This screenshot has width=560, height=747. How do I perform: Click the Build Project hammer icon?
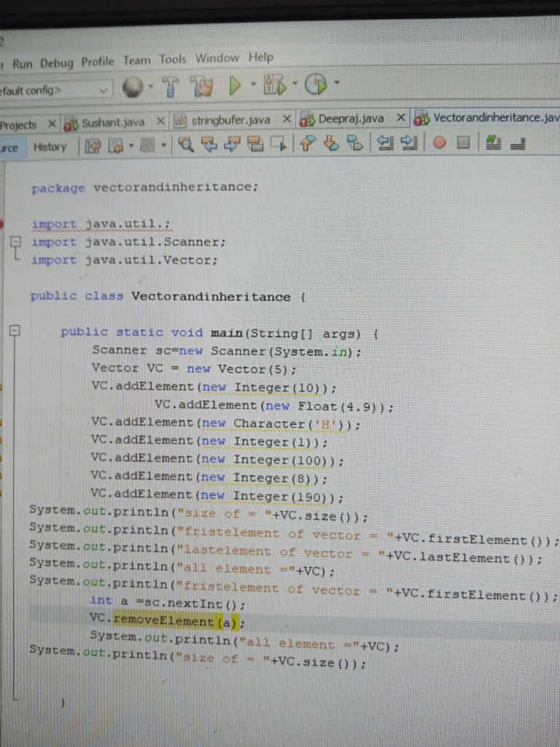coord(171,86)
